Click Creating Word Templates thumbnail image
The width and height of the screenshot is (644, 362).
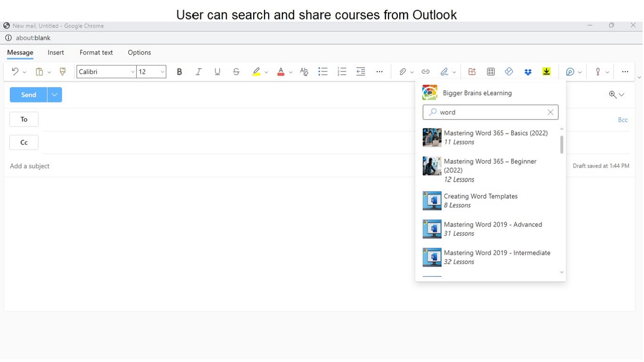coord(432,201)
